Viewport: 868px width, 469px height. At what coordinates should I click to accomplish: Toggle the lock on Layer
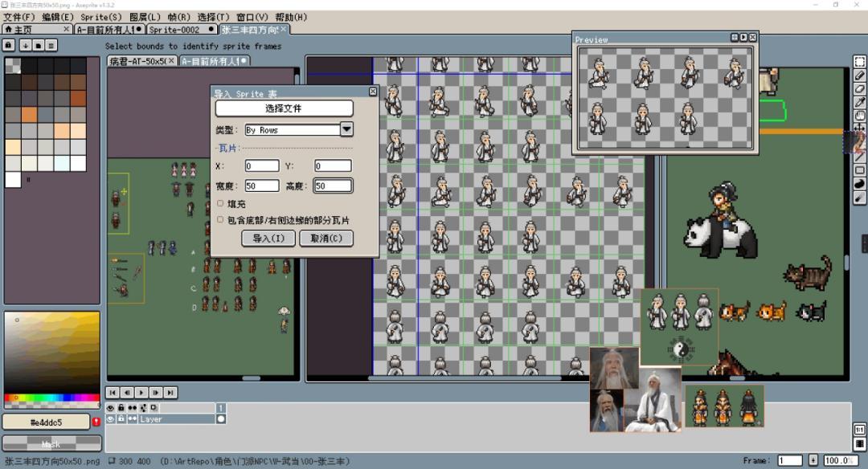[x=121, y=419]
